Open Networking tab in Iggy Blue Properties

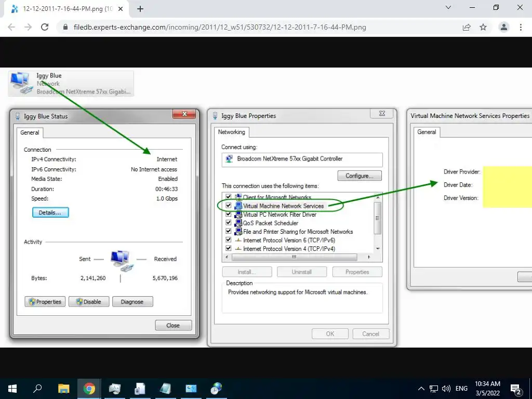pos(232,132)
